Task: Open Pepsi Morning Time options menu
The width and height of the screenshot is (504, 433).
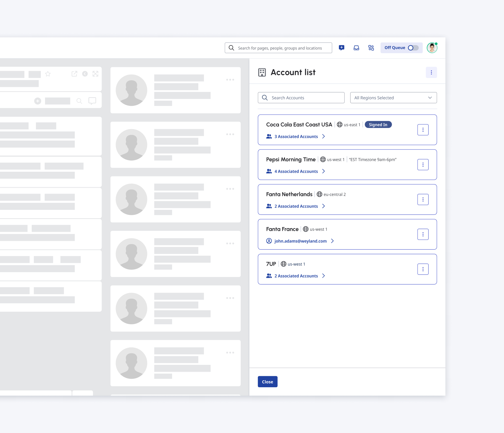Action: pyautogui.click(x=423, y=165)
